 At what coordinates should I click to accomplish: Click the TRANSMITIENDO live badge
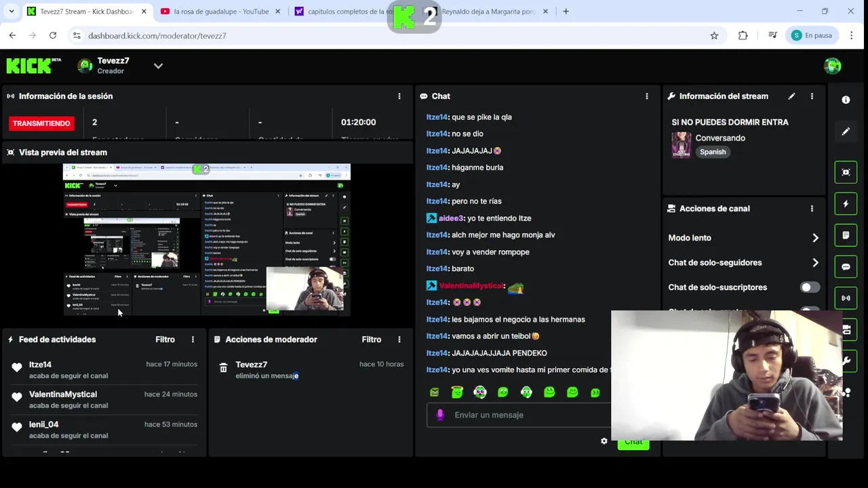click(41, 123)
